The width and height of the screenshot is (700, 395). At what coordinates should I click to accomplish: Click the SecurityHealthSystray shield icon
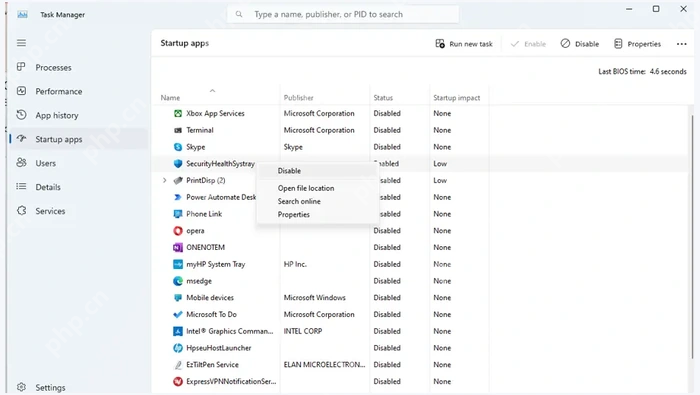tap(178, 164)
